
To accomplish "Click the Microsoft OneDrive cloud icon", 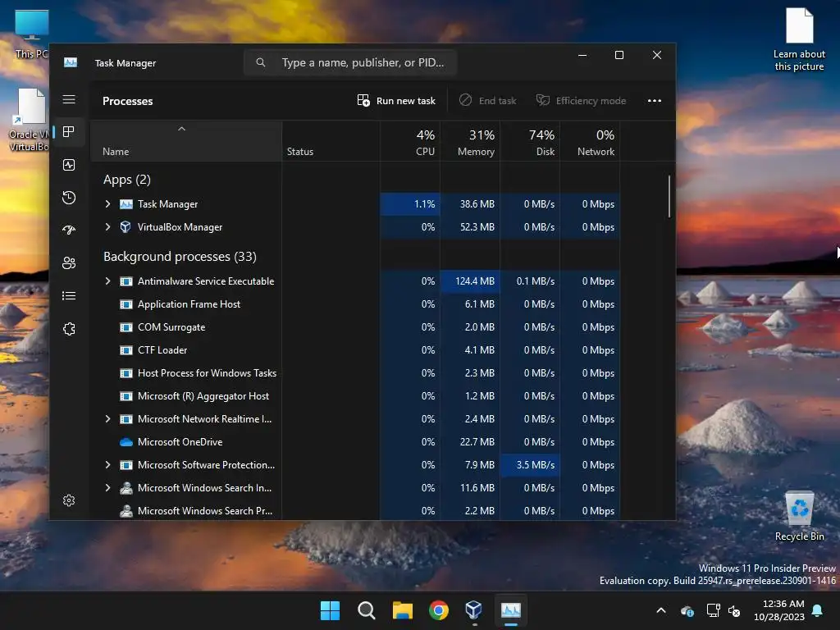I will point(126,442).
